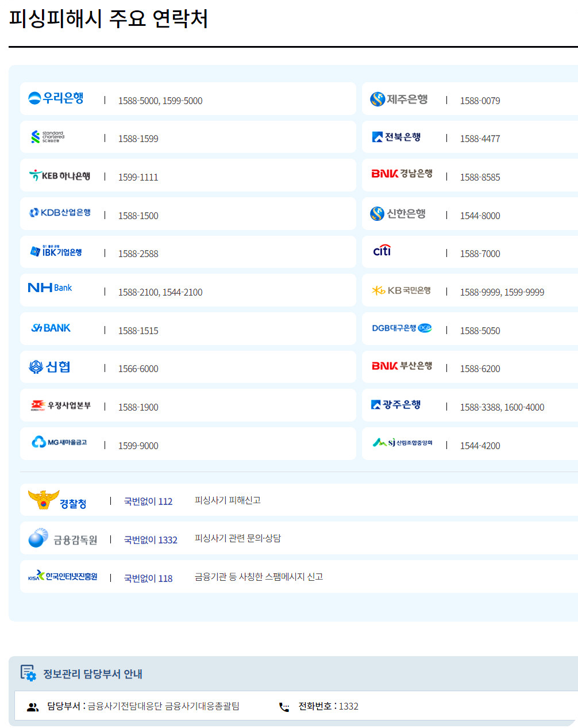Click the 국번없이 1332 text
The height and width of the screenshot is (728, 578).
151,540
